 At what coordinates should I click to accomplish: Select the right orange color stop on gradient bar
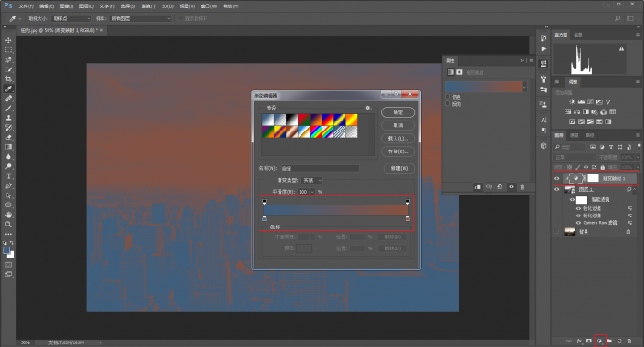click(x=407, y=218)
